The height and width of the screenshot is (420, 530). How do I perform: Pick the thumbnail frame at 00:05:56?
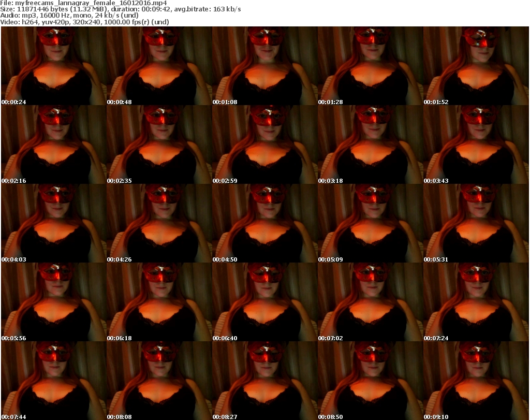coord(54,302)
